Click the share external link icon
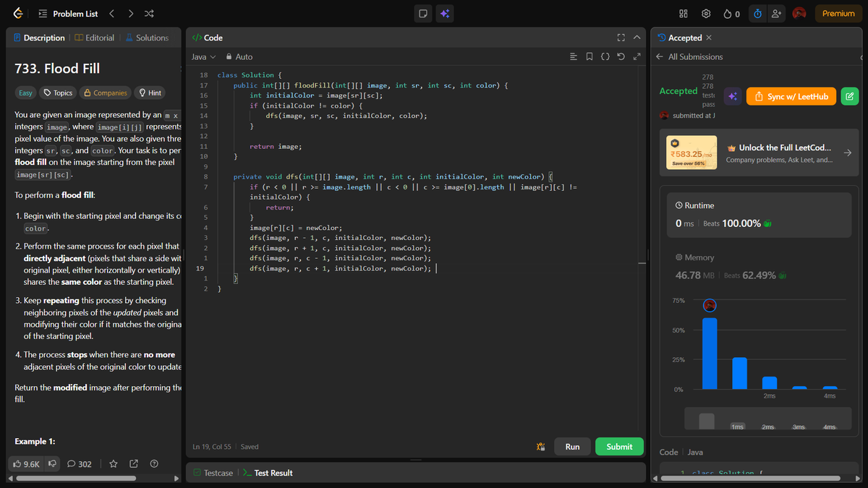 pos(134,464)
